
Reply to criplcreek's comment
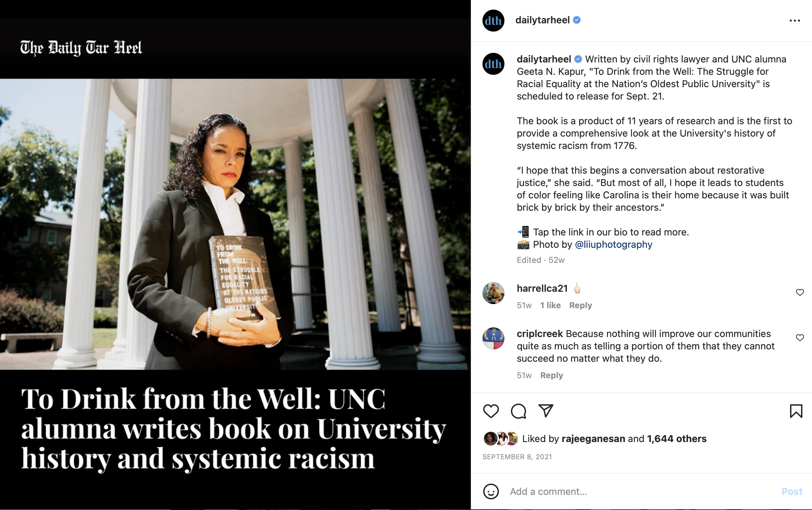tap(551, 375)
